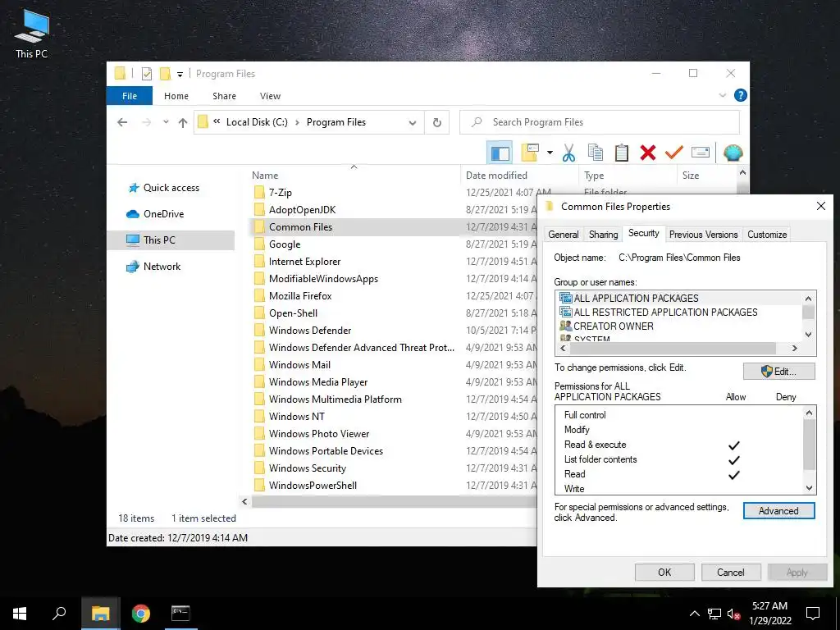
Task: Expand the ribbon with the chevron
Action: (x=722, y=95)
